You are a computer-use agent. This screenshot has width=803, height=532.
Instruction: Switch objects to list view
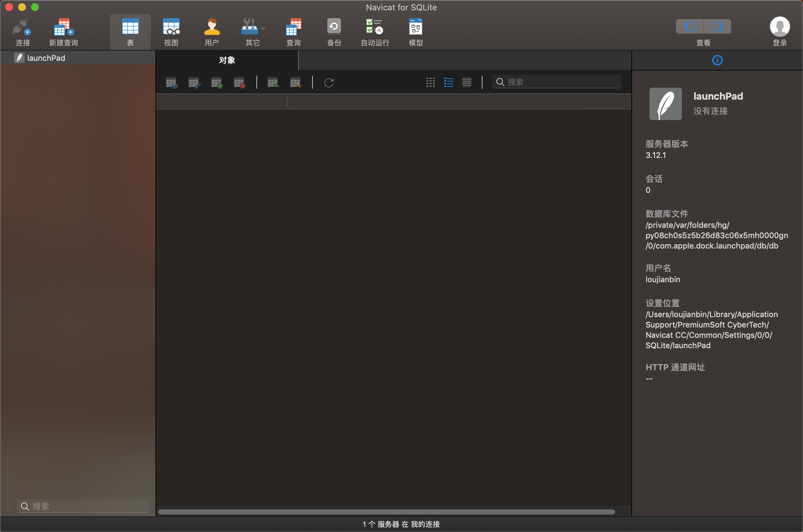pos(449,82)
